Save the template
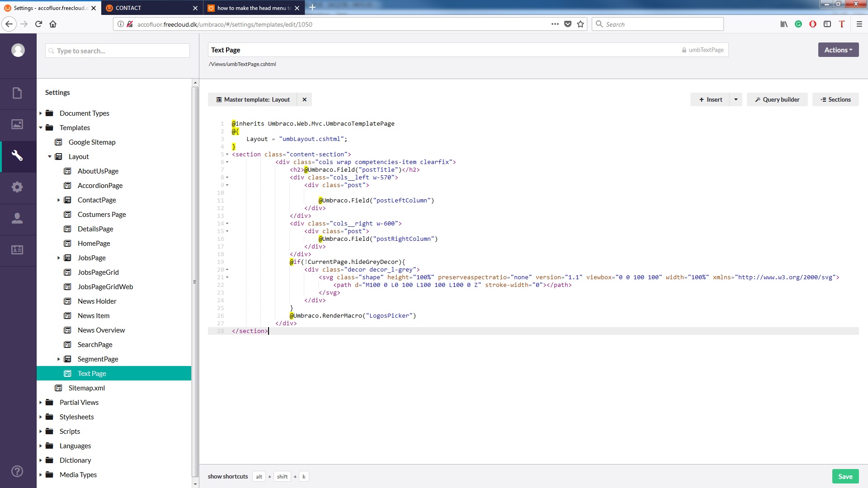Image resolution: width=868 pixels, height=488 pixels. [845, 476]
